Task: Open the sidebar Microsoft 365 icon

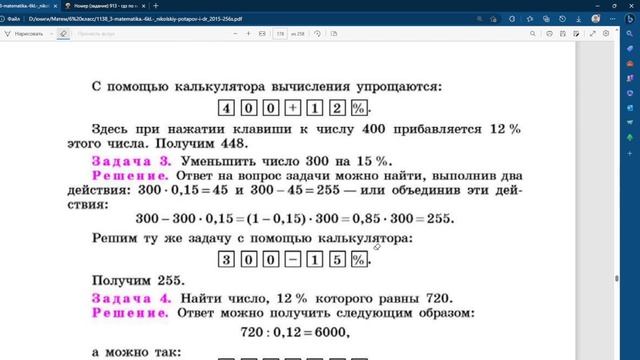Action: [630, 93]
